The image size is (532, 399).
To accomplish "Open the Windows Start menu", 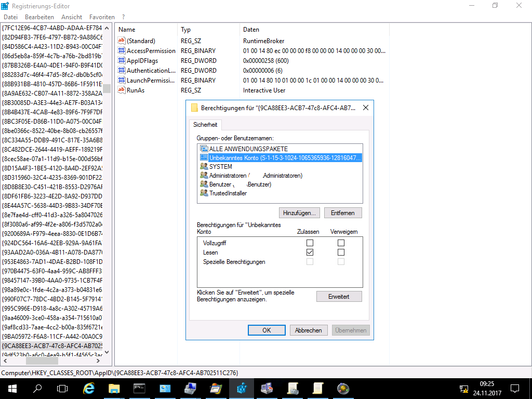I will [x=12, y=388].
